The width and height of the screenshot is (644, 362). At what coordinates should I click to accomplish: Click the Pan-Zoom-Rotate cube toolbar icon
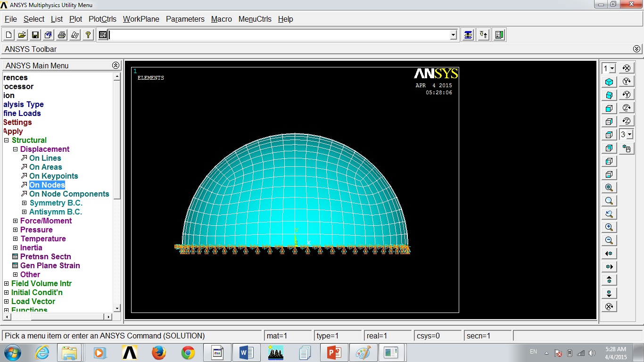[49, 35]
